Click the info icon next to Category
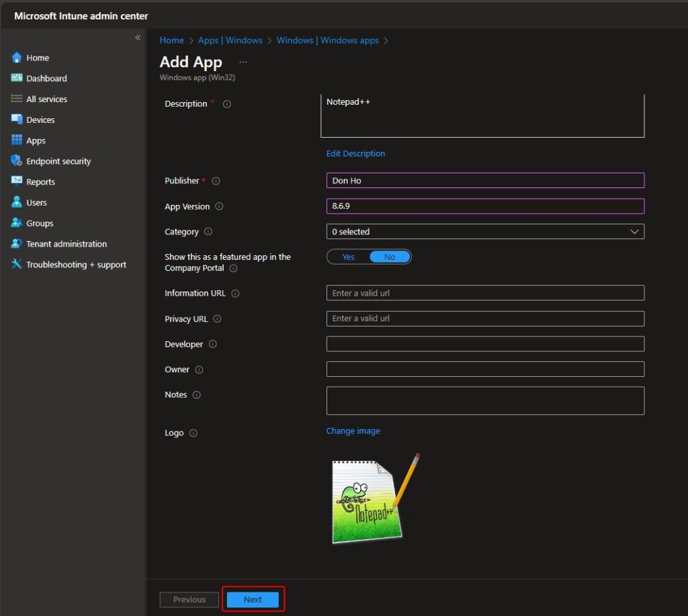Viewport: 688px width, 616px height. pos(208,232)
